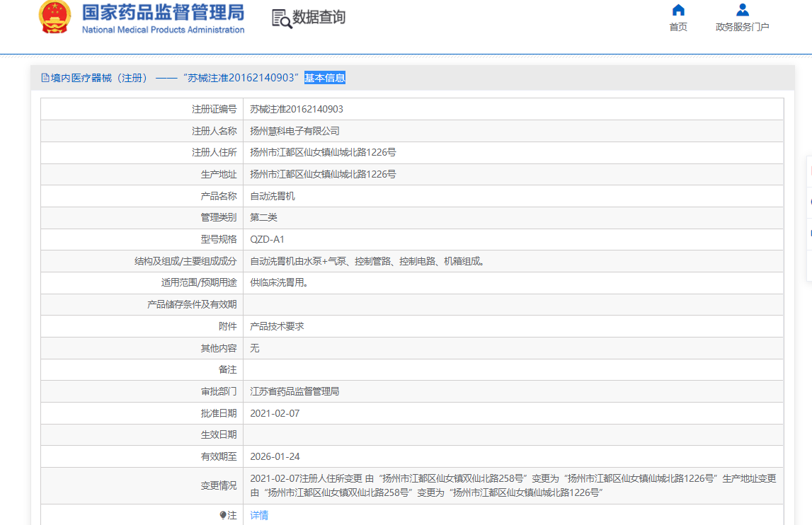
Task: Open the 数据查询 search icon
Action: [x=282, y=18]
